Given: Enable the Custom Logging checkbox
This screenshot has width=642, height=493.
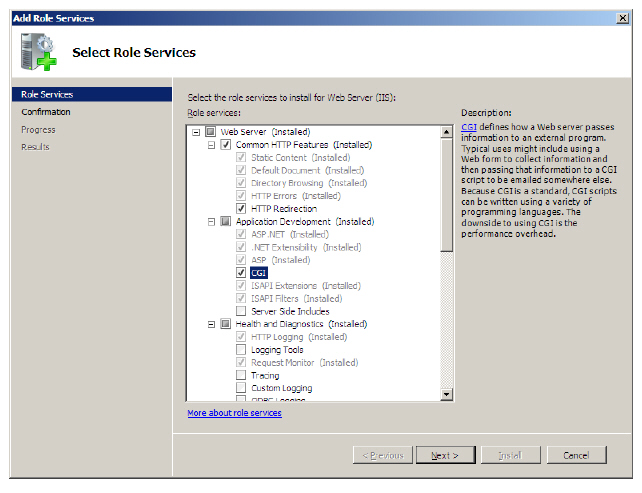Looking at the screenshot, I should pyautogui.click(x=241, y=388).
